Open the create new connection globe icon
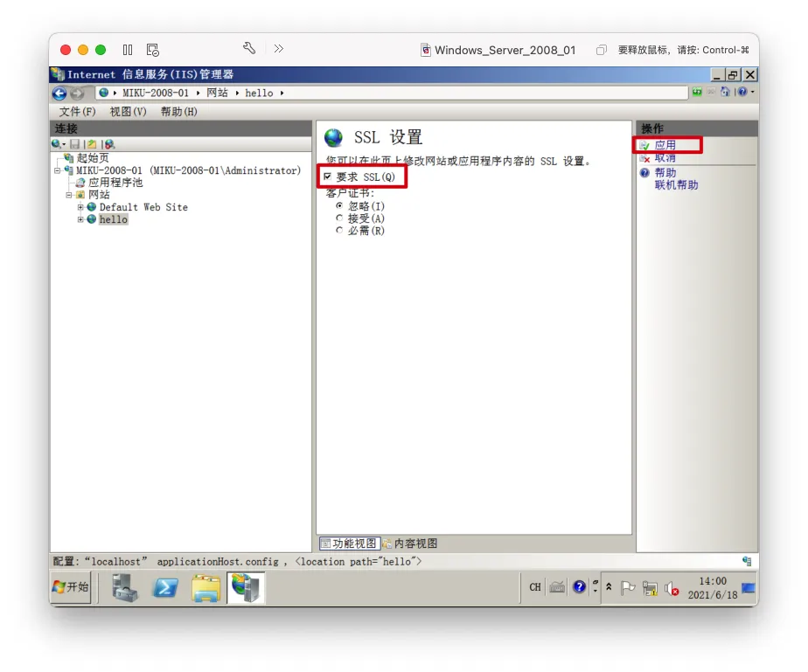This screenshot has height=672, width=808. point(57,144)
